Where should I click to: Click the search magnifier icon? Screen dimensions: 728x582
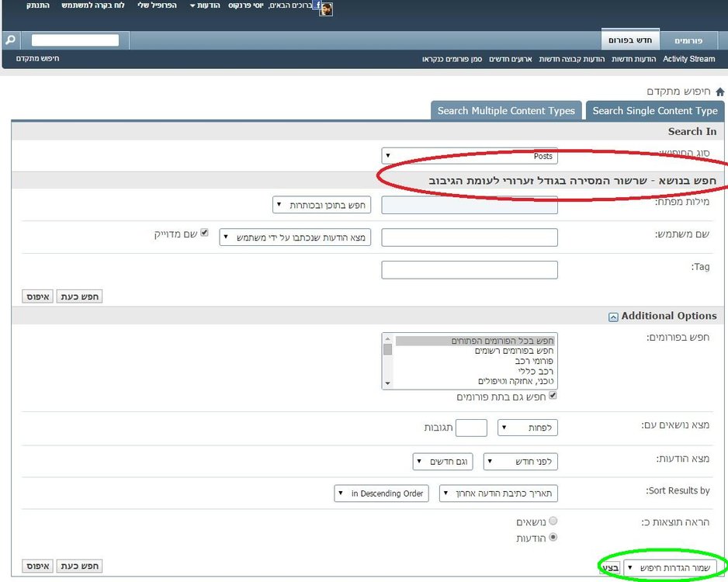pos(10,40)
